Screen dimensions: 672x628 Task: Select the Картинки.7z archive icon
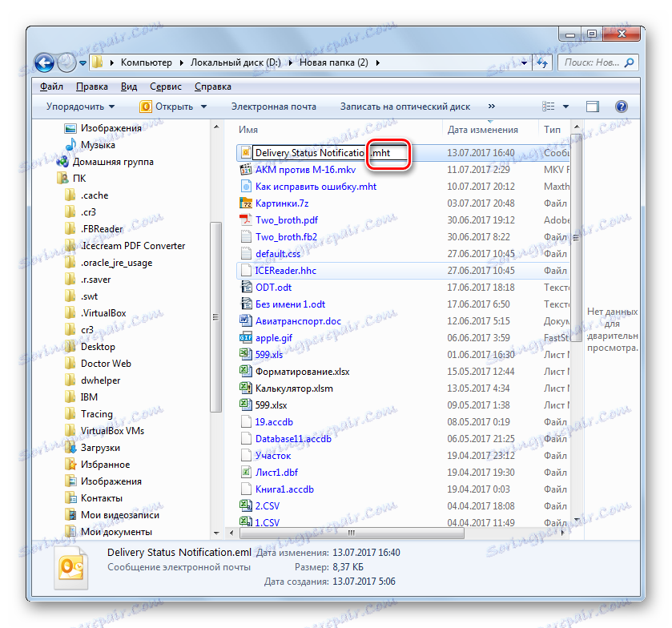pyautogui.click(x=246, y=203)
